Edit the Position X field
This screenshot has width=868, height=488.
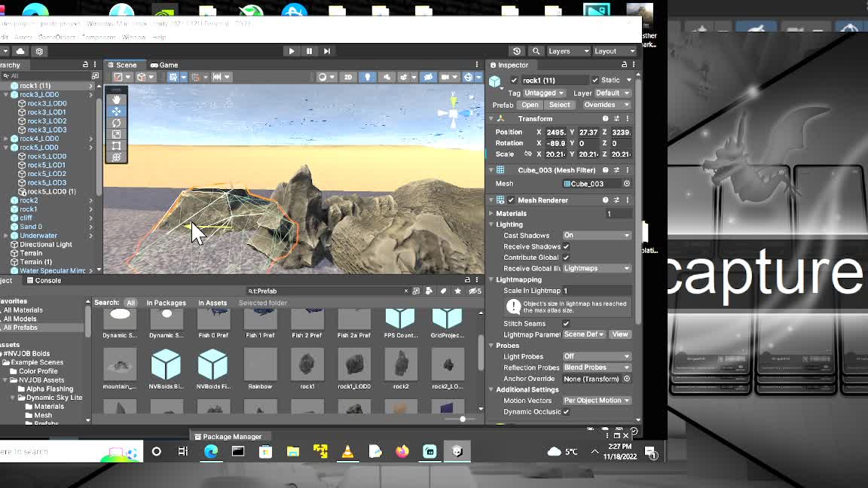556,133
